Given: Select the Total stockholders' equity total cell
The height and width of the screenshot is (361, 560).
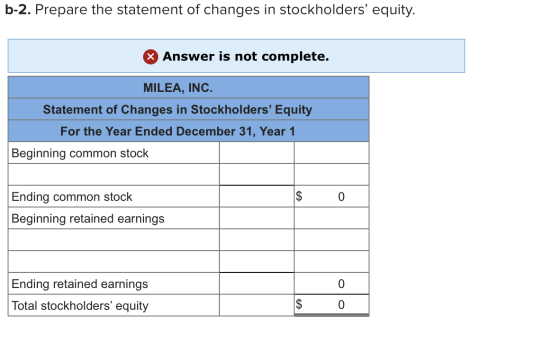Looking at the screenshot, I should [x=331, y=305].
